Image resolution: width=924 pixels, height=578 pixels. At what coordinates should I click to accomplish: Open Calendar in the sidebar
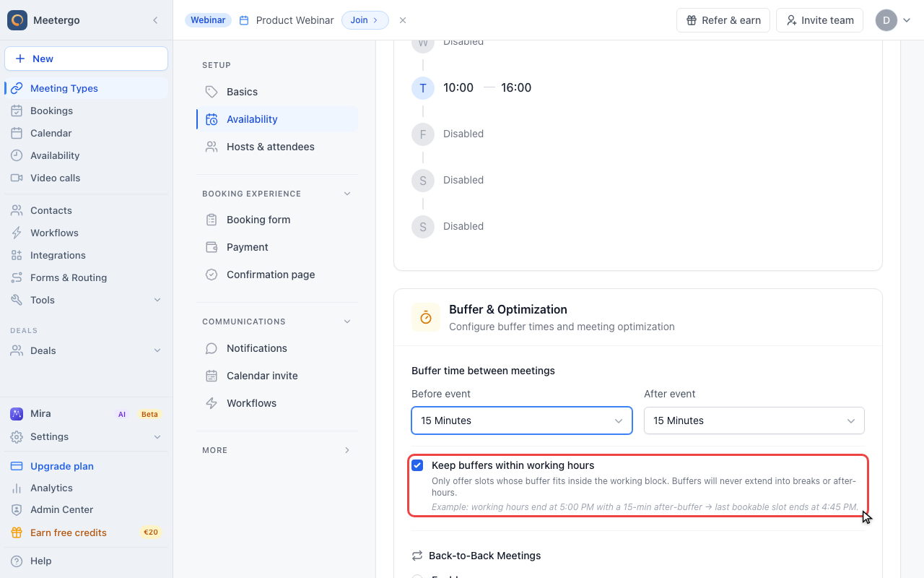[86, 133]
